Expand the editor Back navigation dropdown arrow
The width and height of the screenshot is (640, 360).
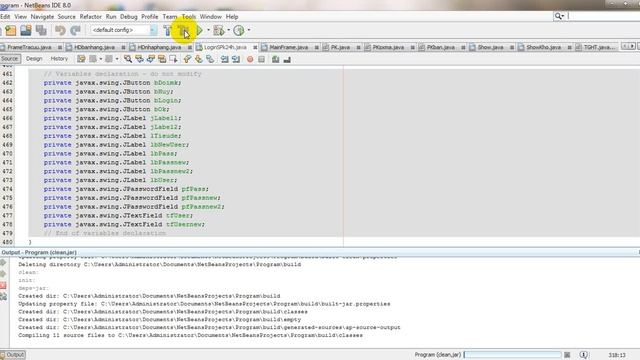pyautogui.click(x=100, y=59)
